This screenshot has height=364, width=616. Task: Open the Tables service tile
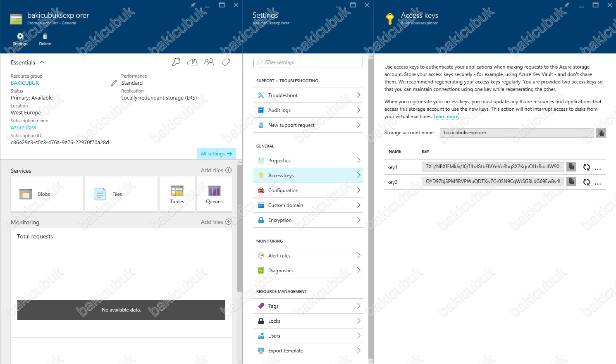[177, 194]
